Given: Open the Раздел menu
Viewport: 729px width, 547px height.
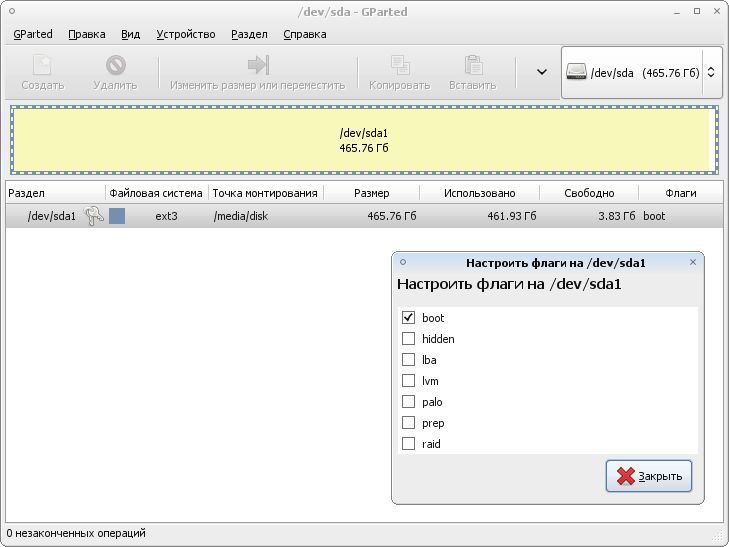Looking at the screenshot, I should [x=249, y=34].
